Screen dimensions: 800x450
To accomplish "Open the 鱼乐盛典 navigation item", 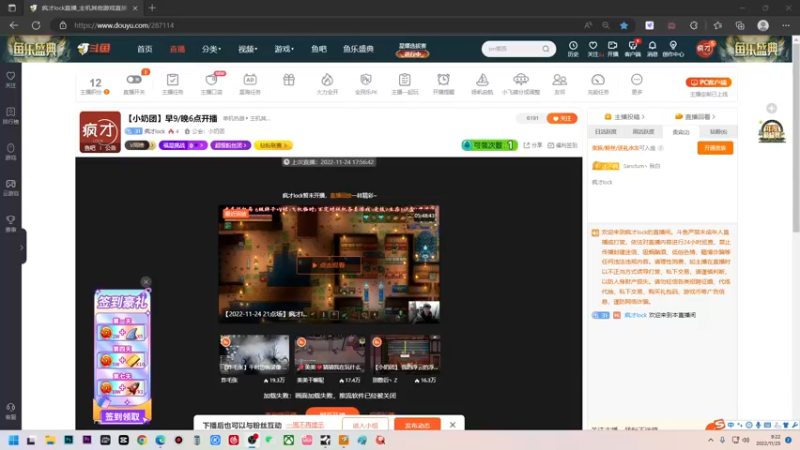I will (358, 49).
